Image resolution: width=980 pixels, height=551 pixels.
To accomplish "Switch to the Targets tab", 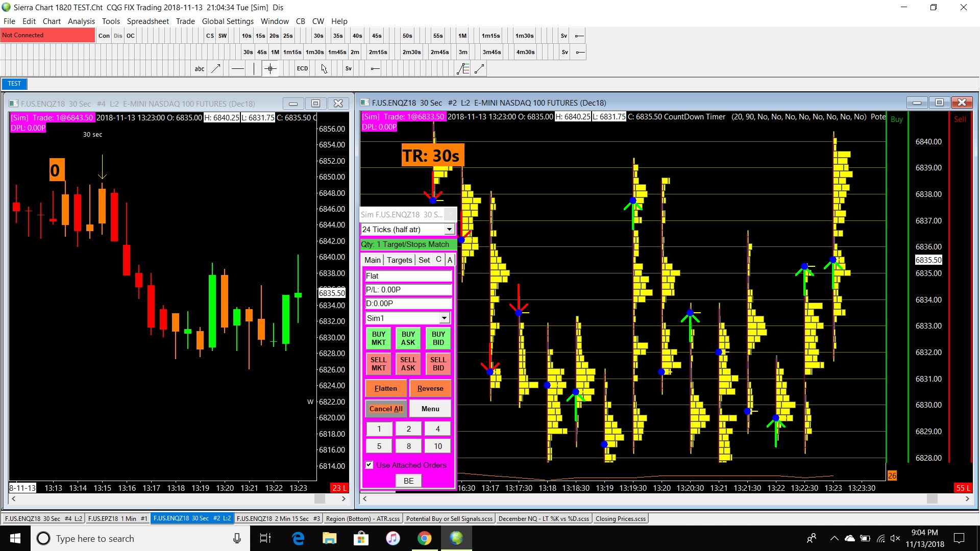I will (399, 260).
